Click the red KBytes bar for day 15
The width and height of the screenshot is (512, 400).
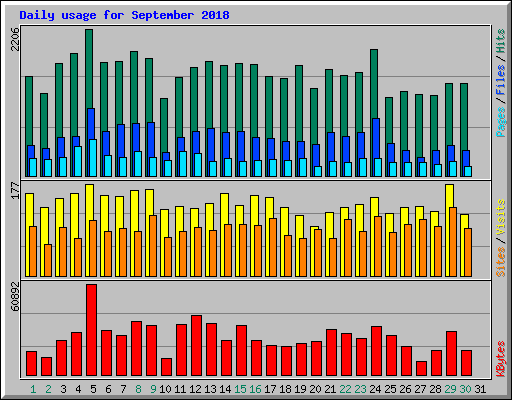[241, 350]
